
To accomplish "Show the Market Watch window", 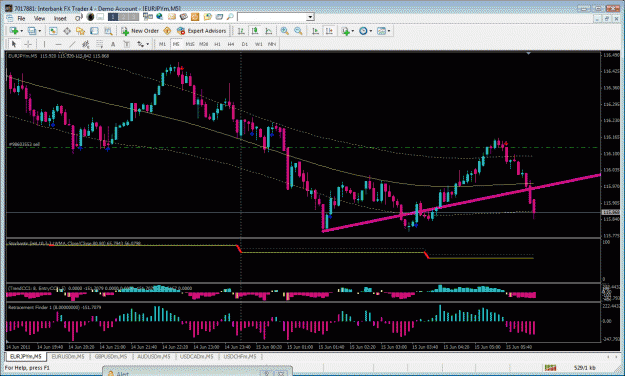I will point(53,31).
